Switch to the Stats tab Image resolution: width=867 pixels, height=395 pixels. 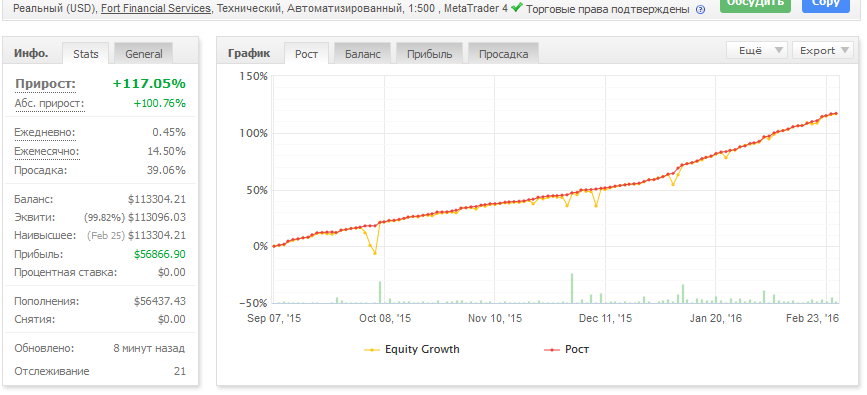click(86, 54)
